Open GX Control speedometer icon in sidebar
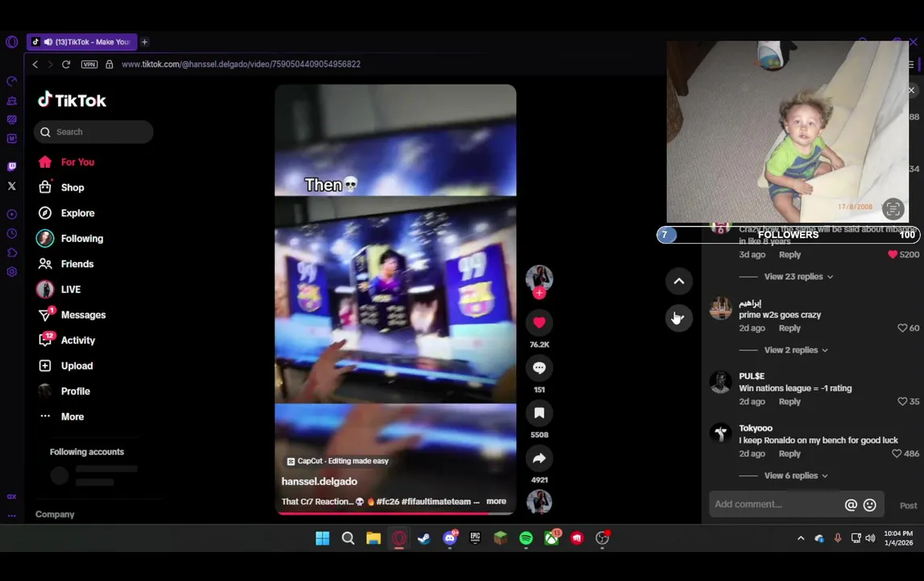924x581 pixels. (12, 82)
